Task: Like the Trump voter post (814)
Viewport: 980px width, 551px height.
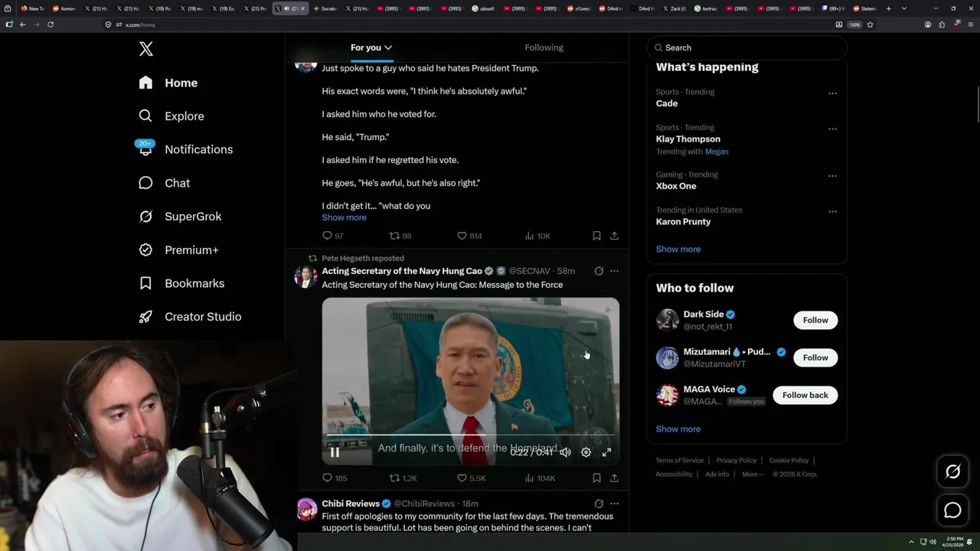Action: [x=469, y=236]
